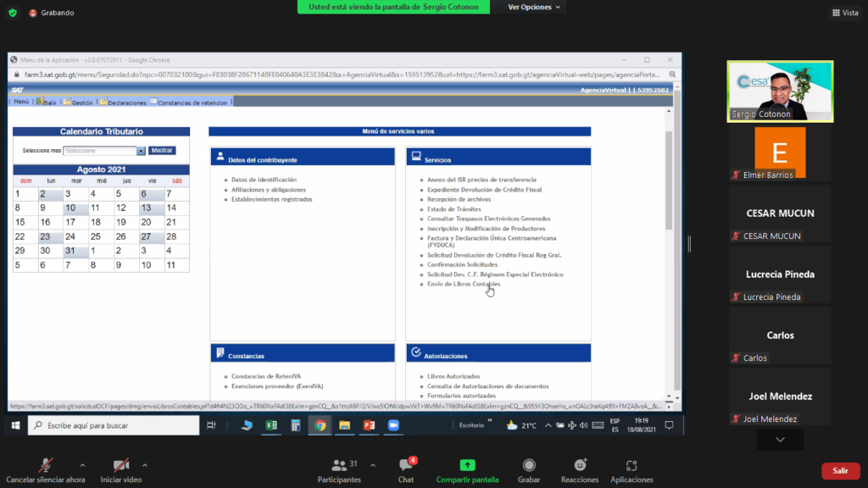
Task: Open the Constancias de retencion menu
Action: click(188, 103)
